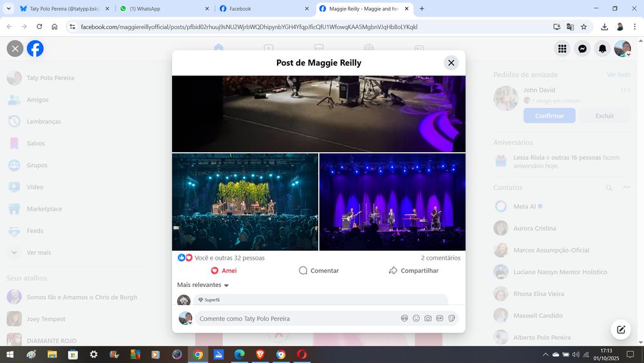Viewport: 644px width, 363px height.
Task: Switch to the WhatsApp tab
Action: [x=164, y=8]
